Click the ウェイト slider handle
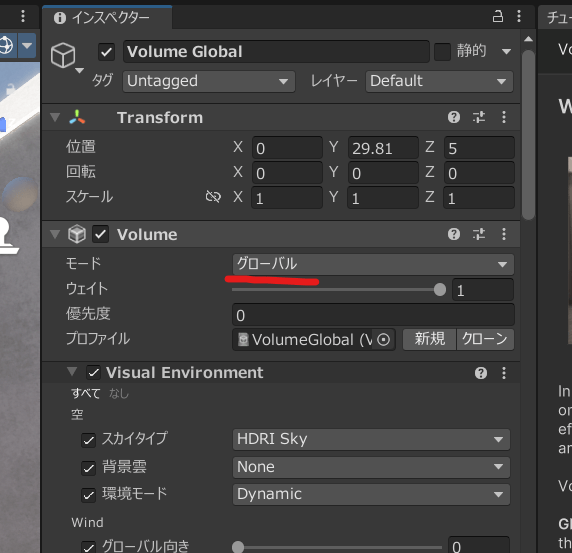Screen dimensions: 572x553 coord(440,290)
